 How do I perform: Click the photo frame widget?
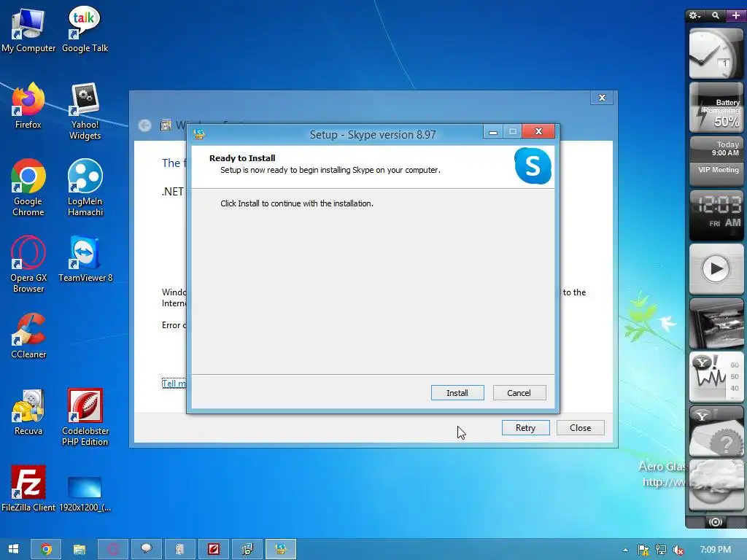pos(716,324)
